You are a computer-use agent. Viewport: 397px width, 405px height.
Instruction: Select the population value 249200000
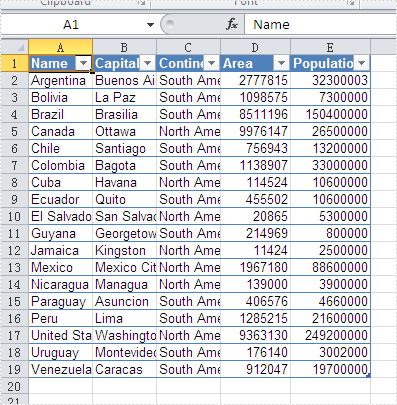[x=330, y=335]
